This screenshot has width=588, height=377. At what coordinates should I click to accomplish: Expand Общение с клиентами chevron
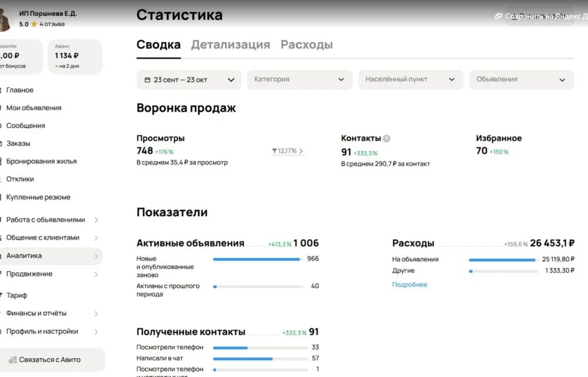point(96,238)
